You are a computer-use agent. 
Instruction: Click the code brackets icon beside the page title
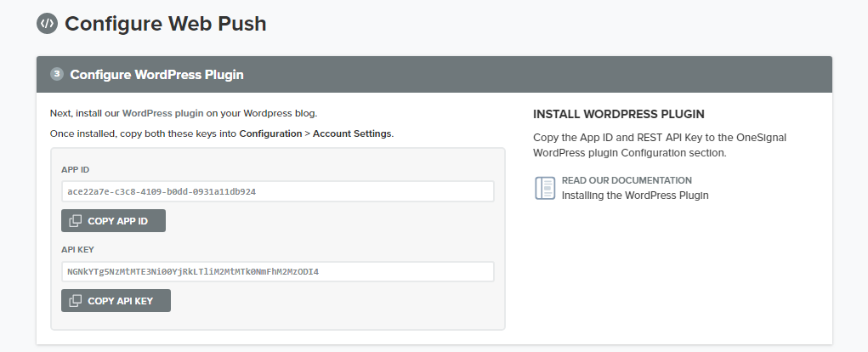(47, 24)
